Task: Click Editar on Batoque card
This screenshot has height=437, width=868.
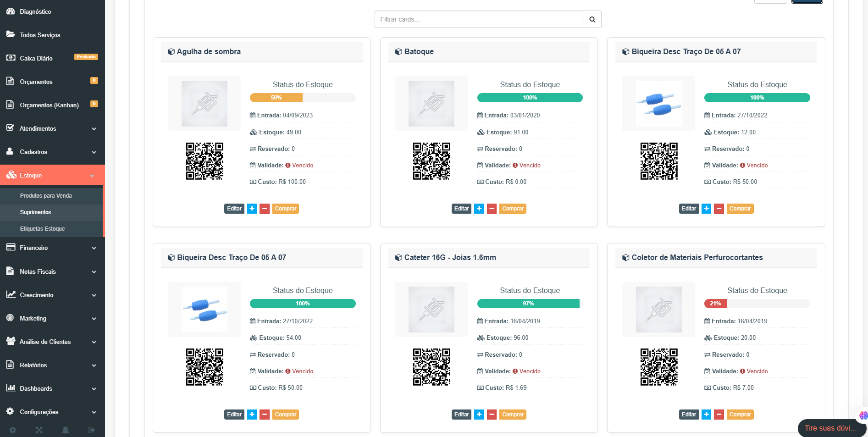Action: coord(461,209)
